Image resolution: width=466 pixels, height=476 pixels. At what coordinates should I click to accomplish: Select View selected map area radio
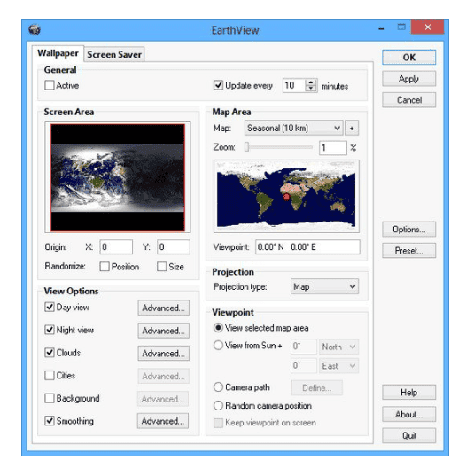tap(218, 328)
